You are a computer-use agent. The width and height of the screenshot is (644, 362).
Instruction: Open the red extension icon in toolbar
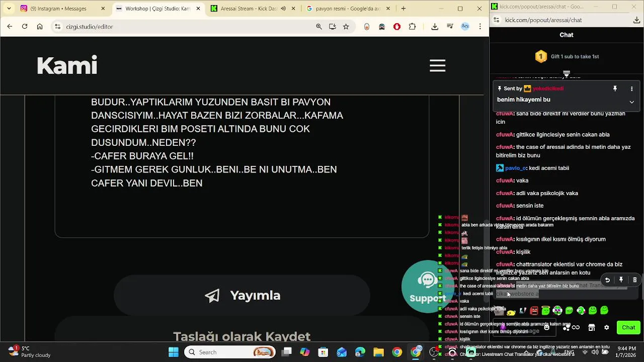point(397,27)
